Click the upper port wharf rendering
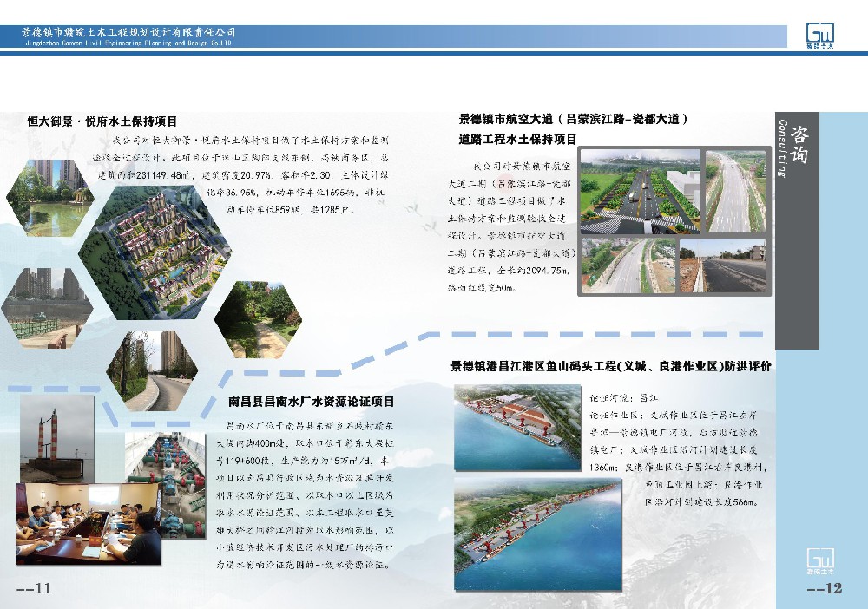This screenshot has width=868, height=609. coord(517,422)
